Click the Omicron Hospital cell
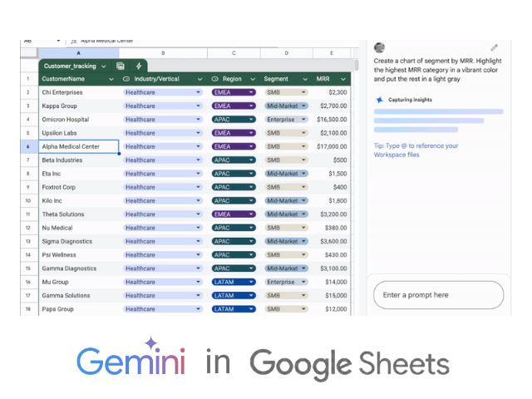This screenshot has width=532, height=399. pyautogui.click(x=79, y=120)
